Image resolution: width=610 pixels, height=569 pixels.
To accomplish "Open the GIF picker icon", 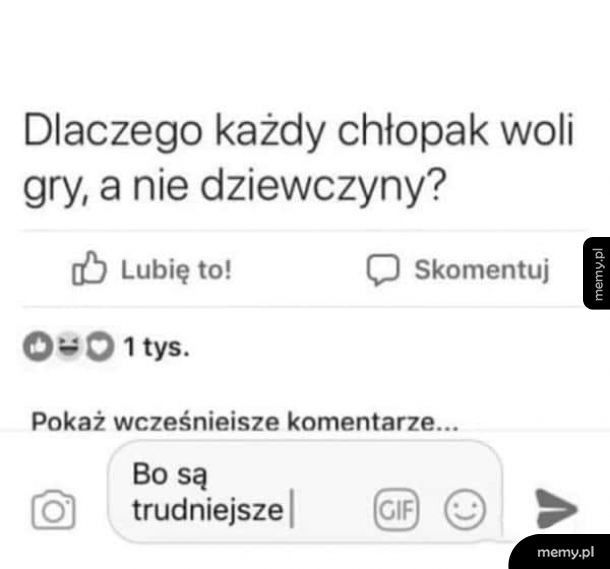I will coord(396,509).
